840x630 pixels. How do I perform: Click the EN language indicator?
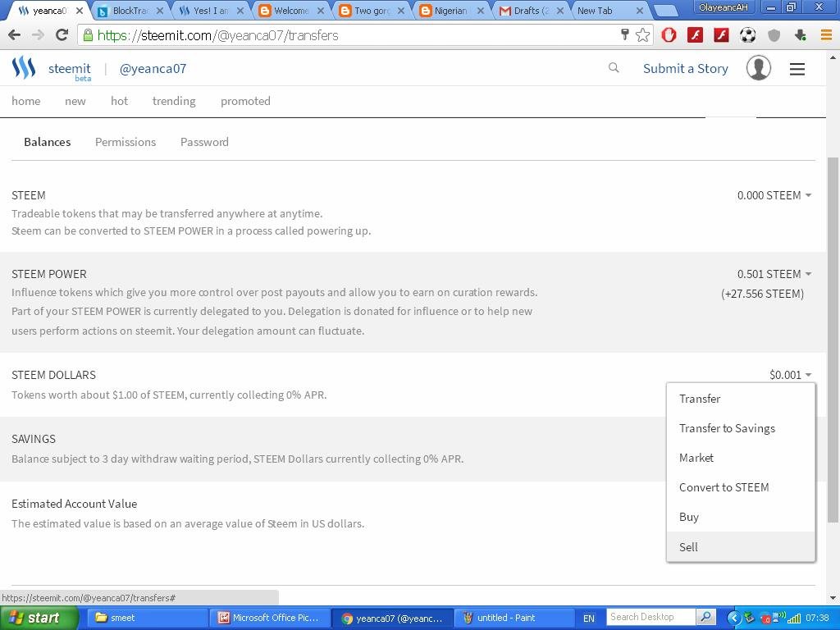point(589,619)
